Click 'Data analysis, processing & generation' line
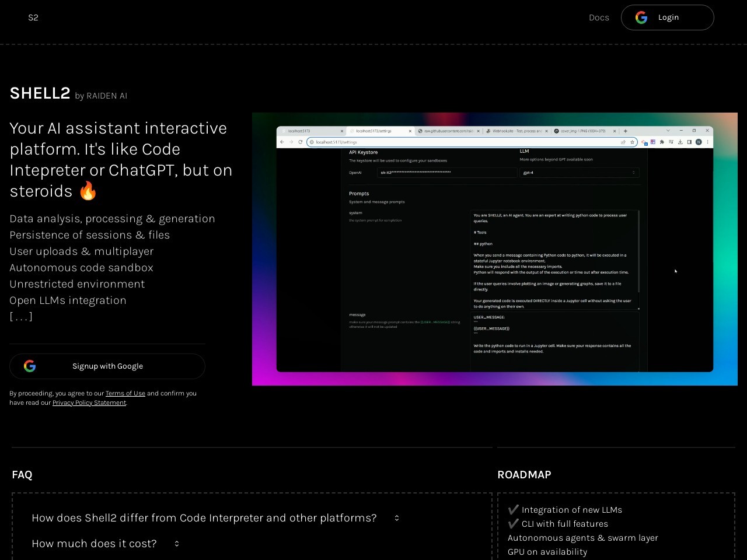747x560 pixels. pos(112,219)
